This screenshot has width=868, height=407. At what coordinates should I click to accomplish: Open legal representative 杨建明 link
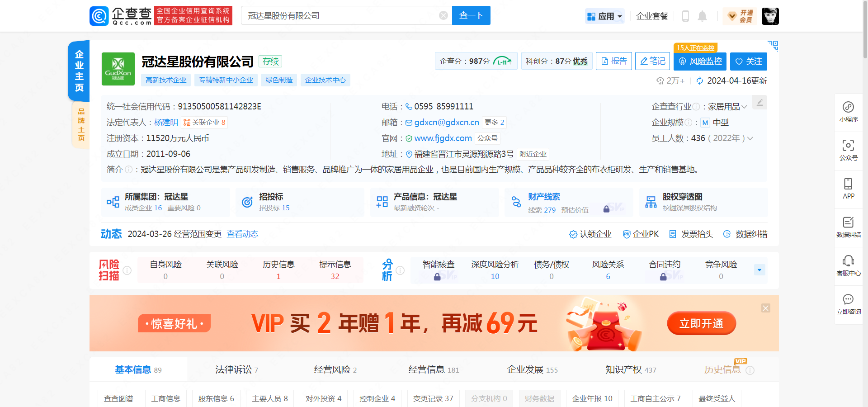point(166,123)
